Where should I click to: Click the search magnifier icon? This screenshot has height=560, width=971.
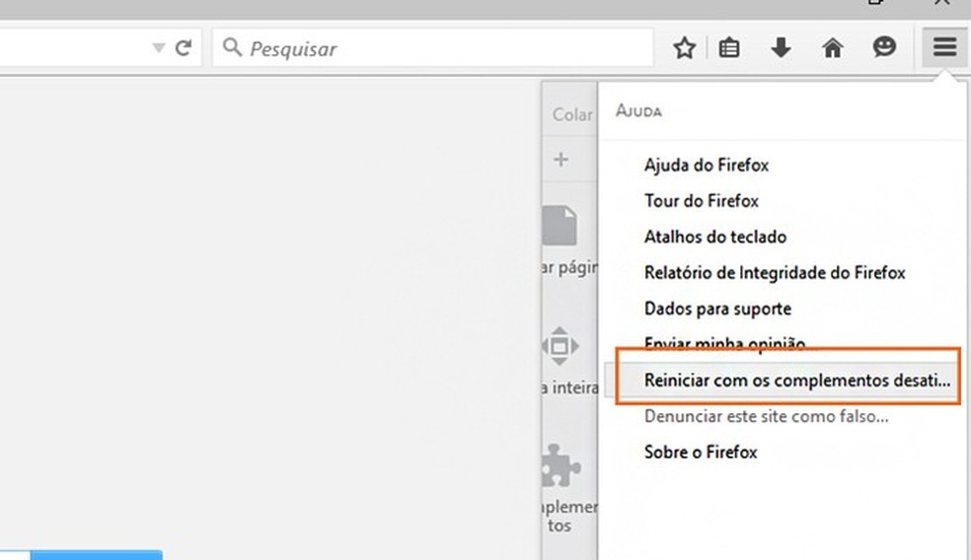pyautogui.click(x=232, y=47)
